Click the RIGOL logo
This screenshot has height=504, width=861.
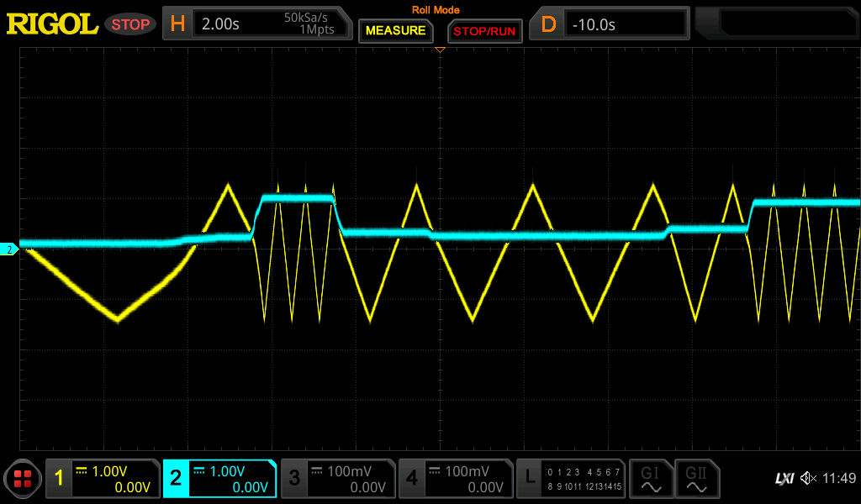[50, 24]
